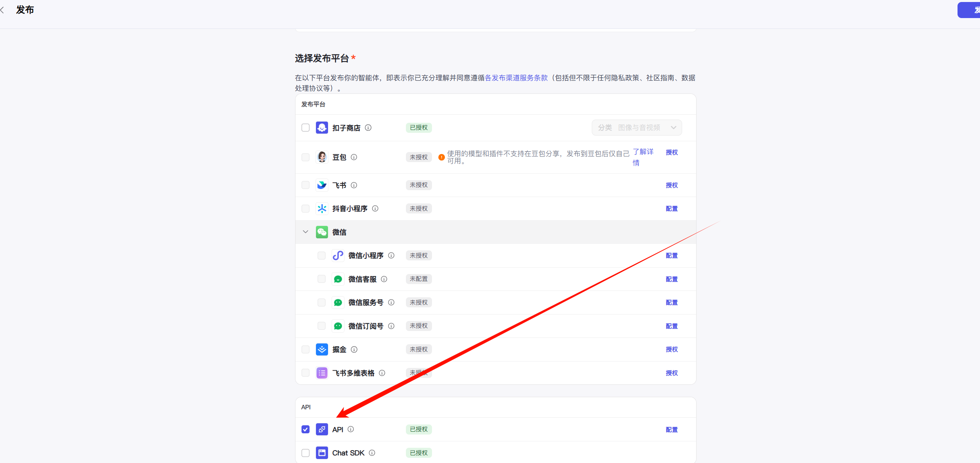Image resolution: width=980 pixels, height=463 pixels.
Task: Click 配置 for 微信服务号
Action: tap(672, 303)
